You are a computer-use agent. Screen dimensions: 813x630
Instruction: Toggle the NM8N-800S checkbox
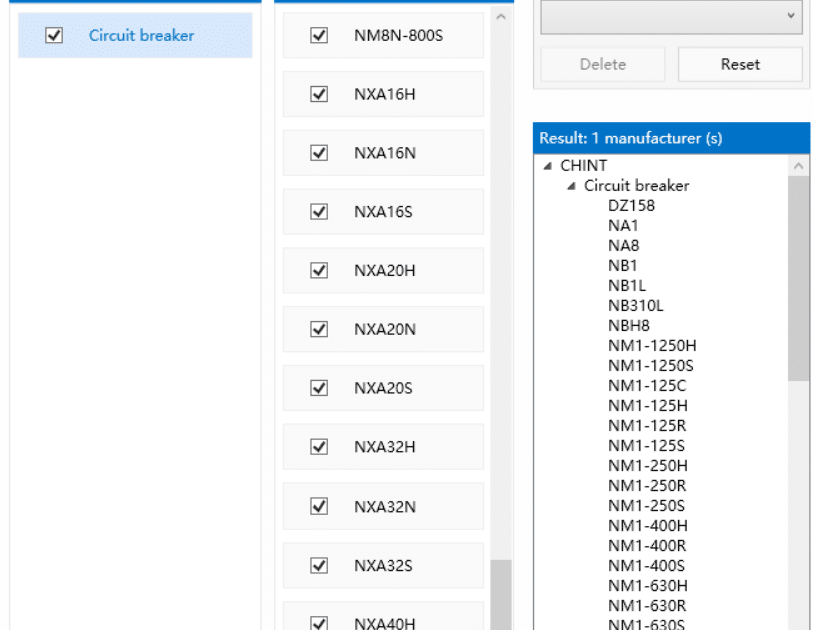319,35
